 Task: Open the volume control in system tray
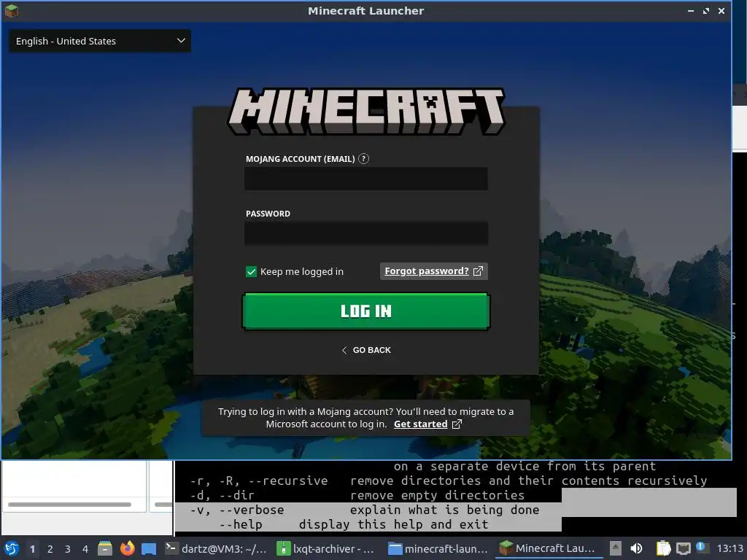pos(636,549)
